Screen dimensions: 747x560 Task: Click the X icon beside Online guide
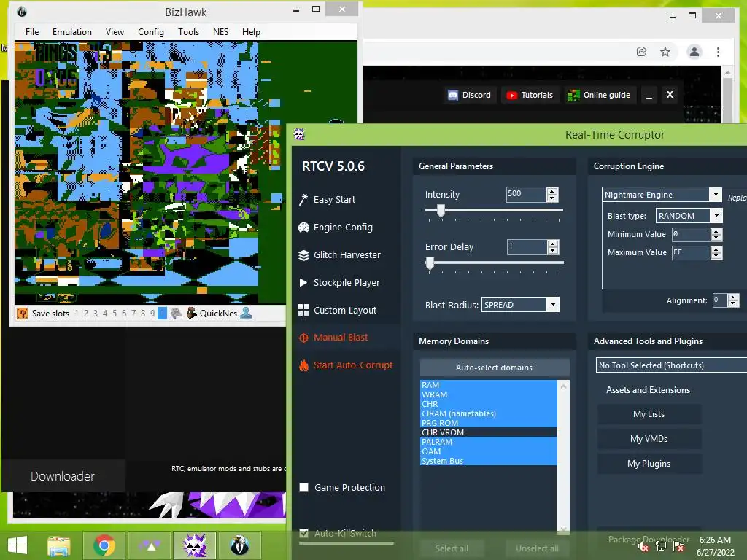(670, 94)
